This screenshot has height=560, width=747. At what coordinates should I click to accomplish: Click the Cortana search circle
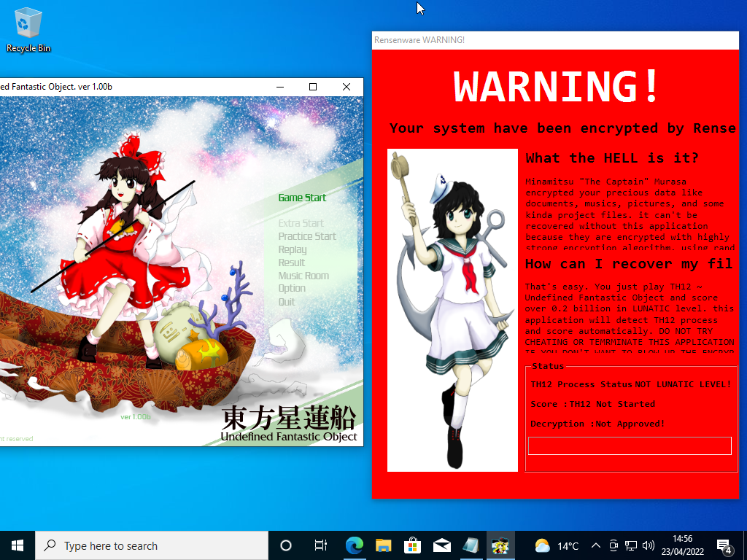click(285, 545)
